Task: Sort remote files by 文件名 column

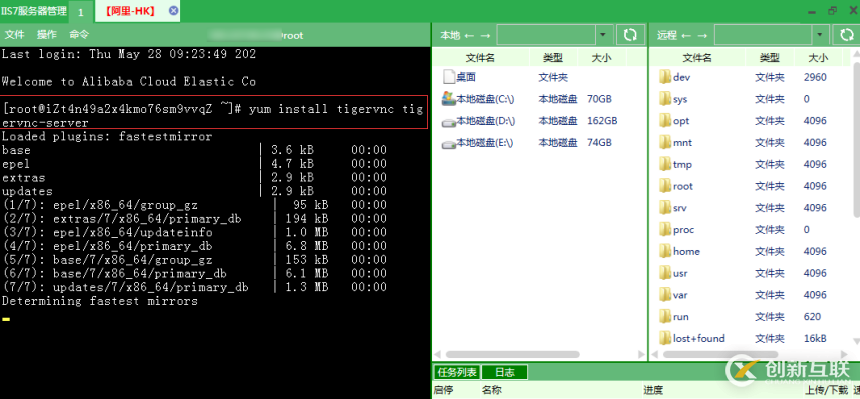Action: pyautogui.click(x=697, y=57)
